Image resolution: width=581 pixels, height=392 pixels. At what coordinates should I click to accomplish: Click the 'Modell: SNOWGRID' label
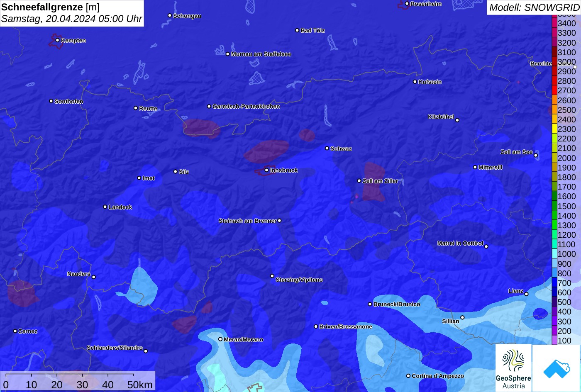point(534,7)
